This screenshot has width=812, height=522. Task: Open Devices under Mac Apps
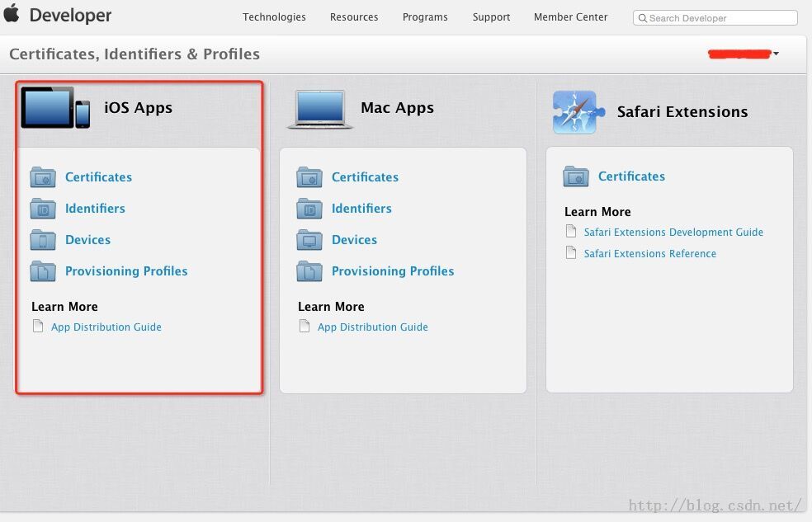[x=354, y=240]
